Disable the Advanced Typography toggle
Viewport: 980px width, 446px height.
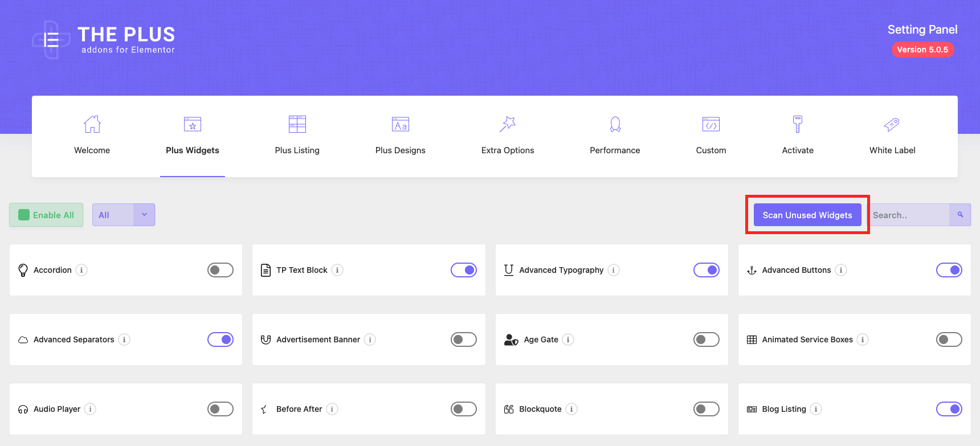point(707,270)
